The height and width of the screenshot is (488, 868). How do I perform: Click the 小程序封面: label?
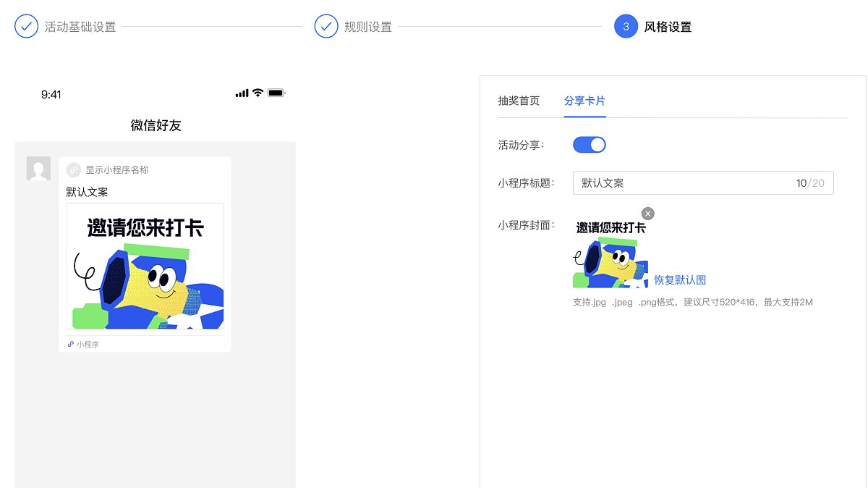point(527,225)
